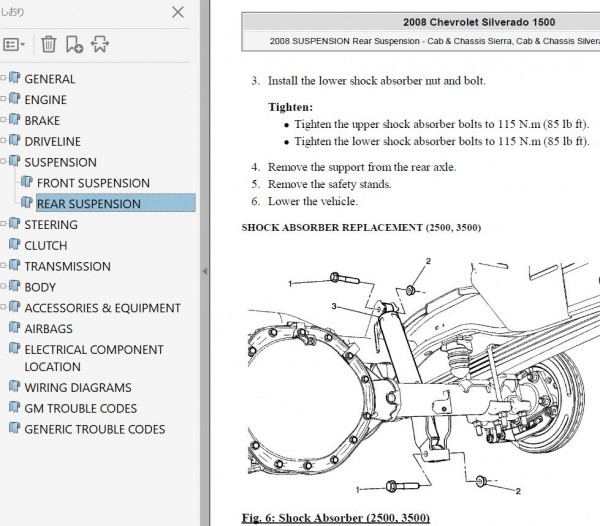Image resolution: width=600 pixels, height=526 pixels.
Task: Go to the STEERING bookmark
Action: 51,225
